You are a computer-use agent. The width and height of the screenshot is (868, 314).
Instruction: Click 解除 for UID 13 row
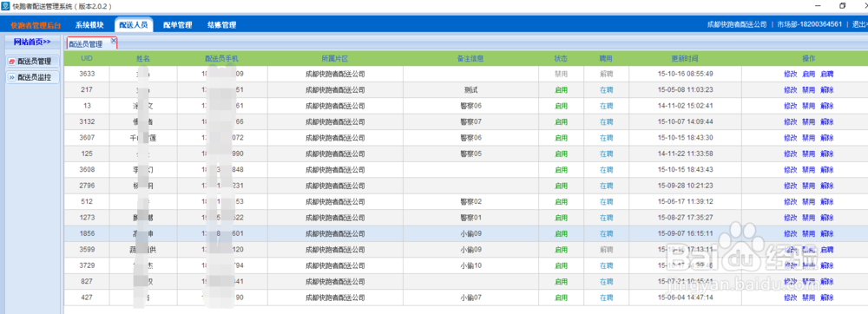pos(827,106)
